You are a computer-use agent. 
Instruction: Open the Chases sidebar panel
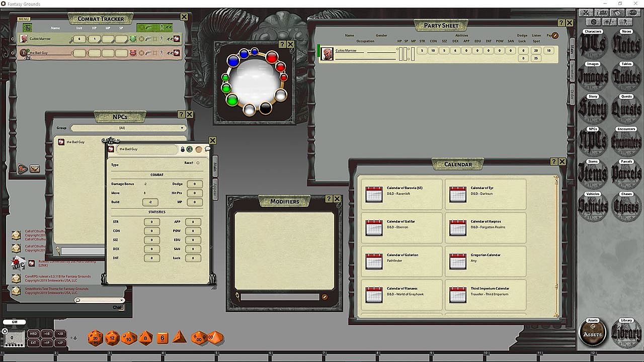[x=626, y=206]
